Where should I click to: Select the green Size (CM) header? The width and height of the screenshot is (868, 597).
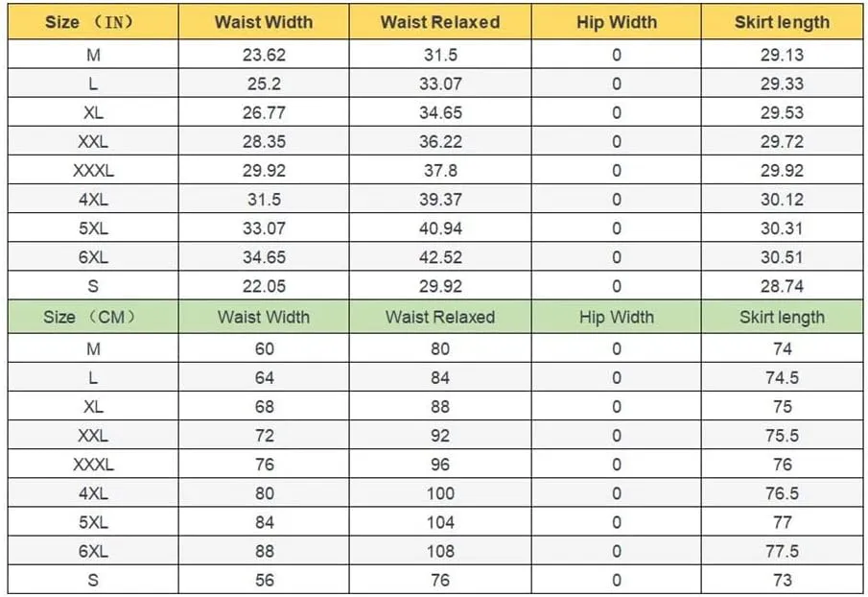[x=93, y=317]
